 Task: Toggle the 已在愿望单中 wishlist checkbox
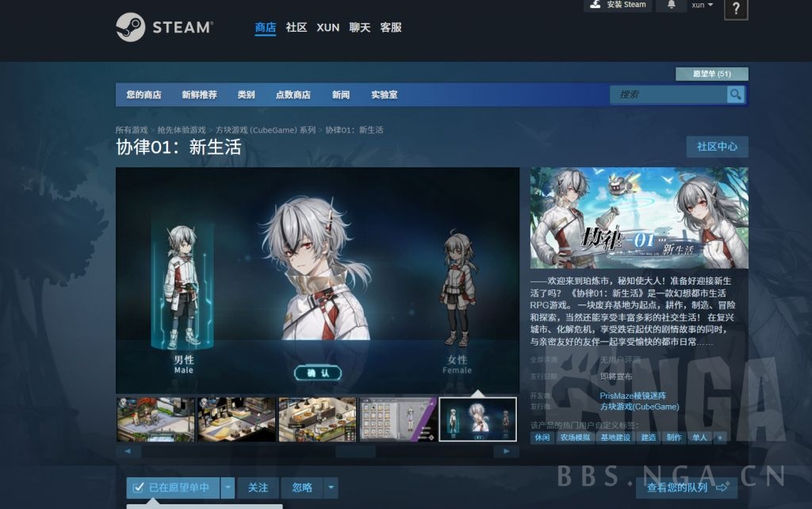(x=138, y=488)
